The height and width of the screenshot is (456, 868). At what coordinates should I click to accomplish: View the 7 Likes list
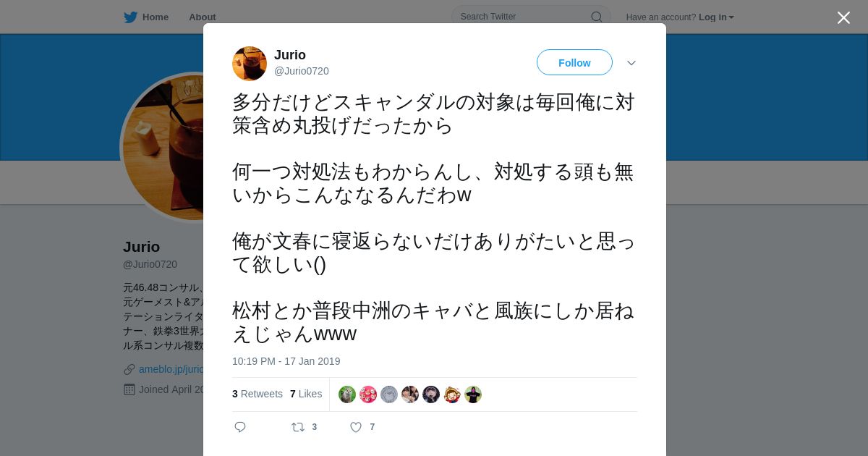(x=306, y=394)
